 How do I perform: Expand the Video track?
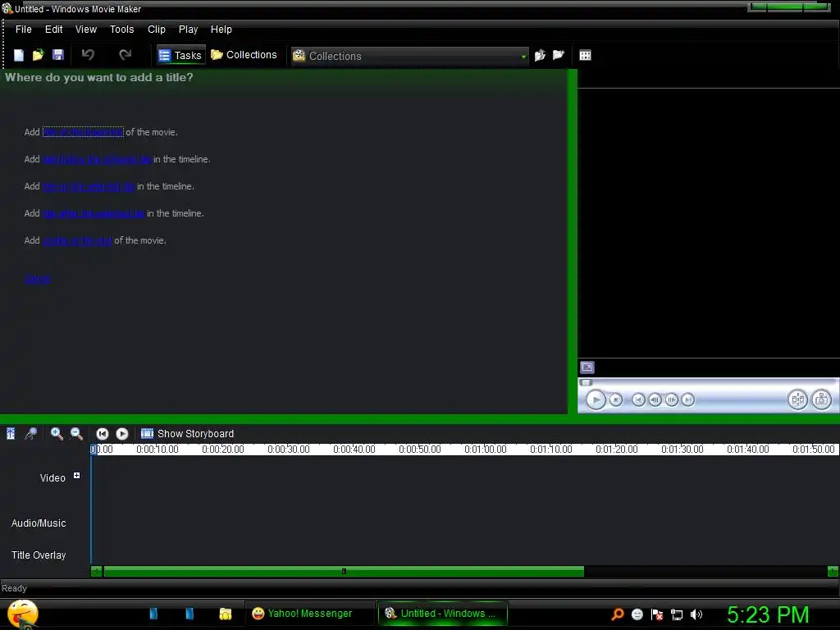(x=76, y=475)
